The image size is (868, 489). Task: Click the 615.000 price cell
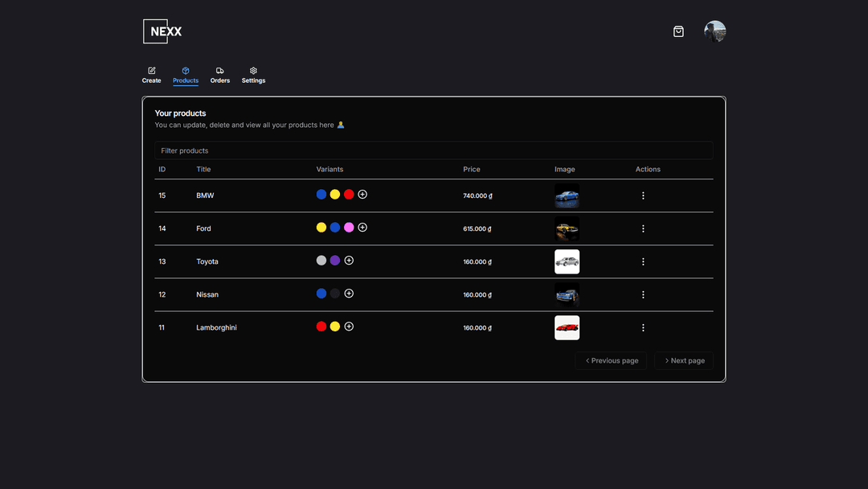click(x=477, y=228)
